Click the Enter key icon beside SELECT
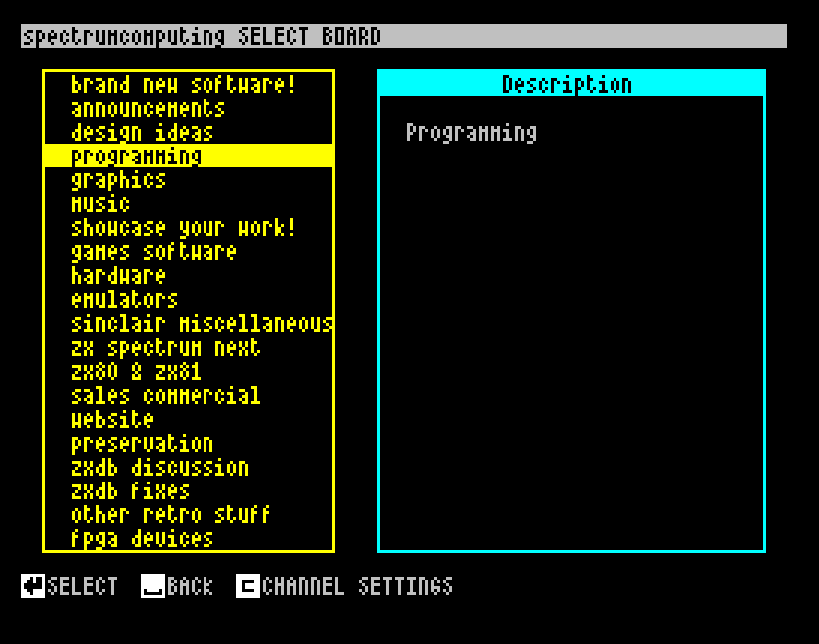 tap(32, 586)
